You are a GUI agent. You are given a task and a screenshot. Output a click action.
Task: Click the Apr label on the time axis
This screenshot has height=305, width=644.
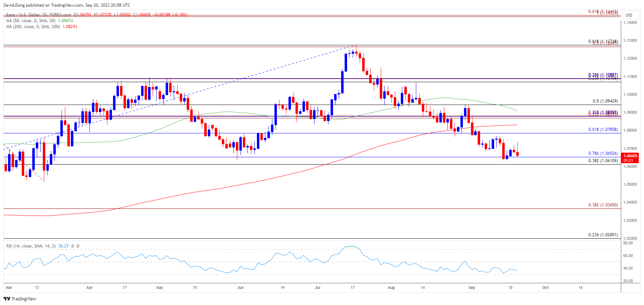89,287
